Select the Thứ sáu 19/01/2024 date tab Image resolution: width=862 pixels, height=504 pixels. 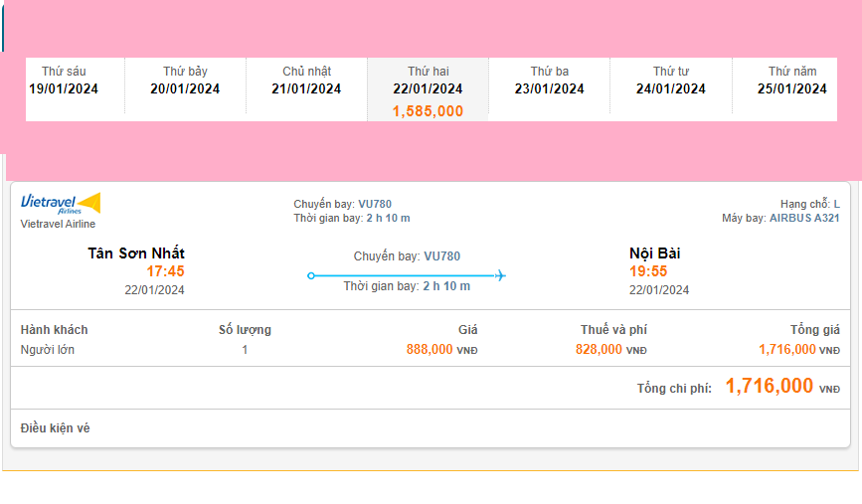point(64,81)
